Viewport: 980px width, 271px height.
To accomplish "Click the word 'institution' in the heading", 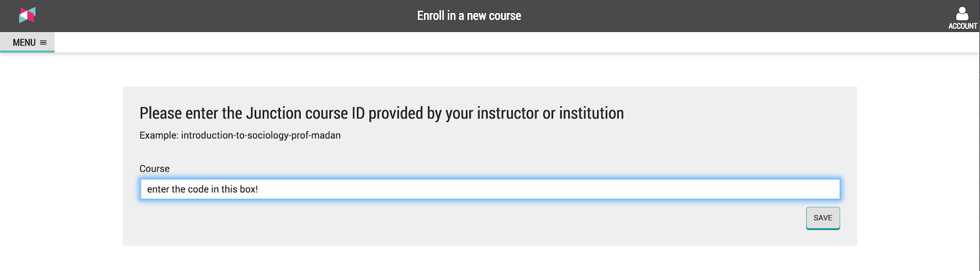I will point(592,113).
